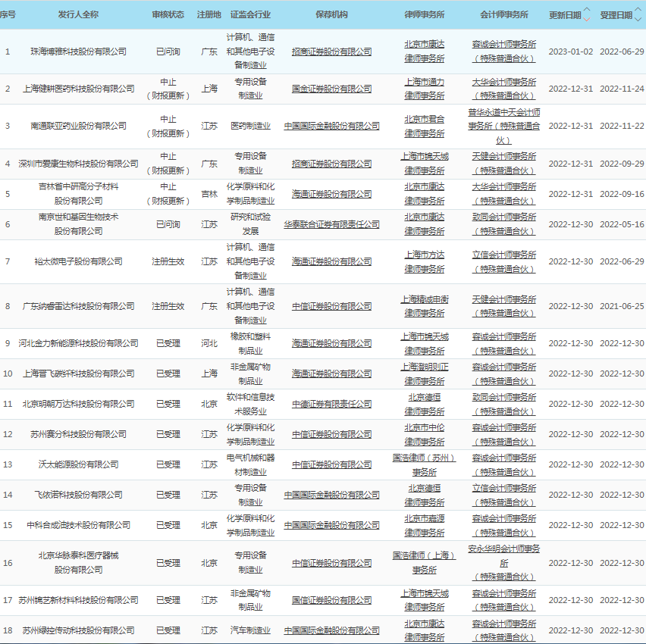Select issuer 裕太微电子股份有限公司 in row 7
This screenshot has width=646, height=644.
(78, 261)
